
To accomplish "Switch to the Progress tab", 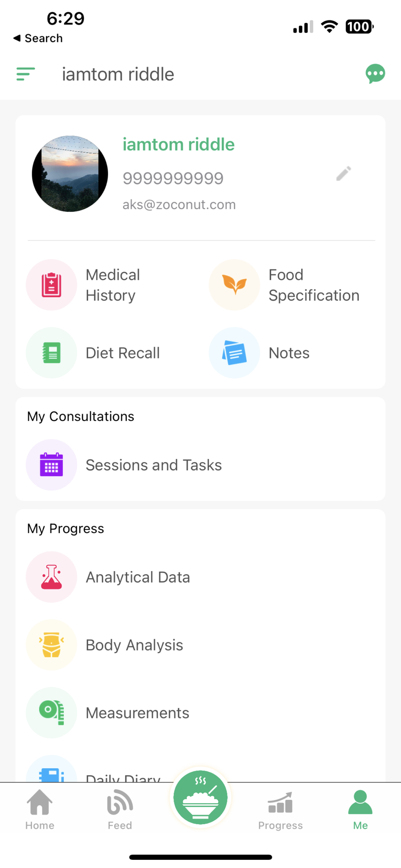I will tap(280, 809).
